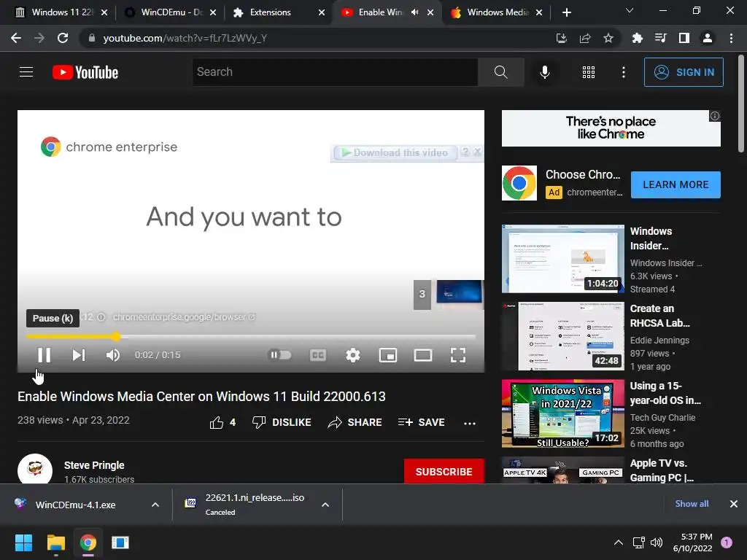Open Windows Start menu

click(x=23, y=542)
